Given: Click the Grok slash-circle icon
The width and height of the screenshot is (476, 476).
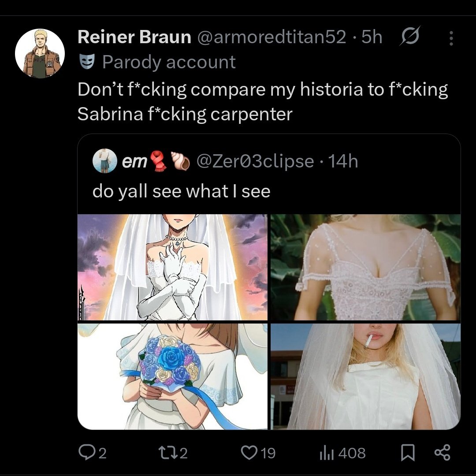Looking at the screenshot, I should click(x=410, y=36).
